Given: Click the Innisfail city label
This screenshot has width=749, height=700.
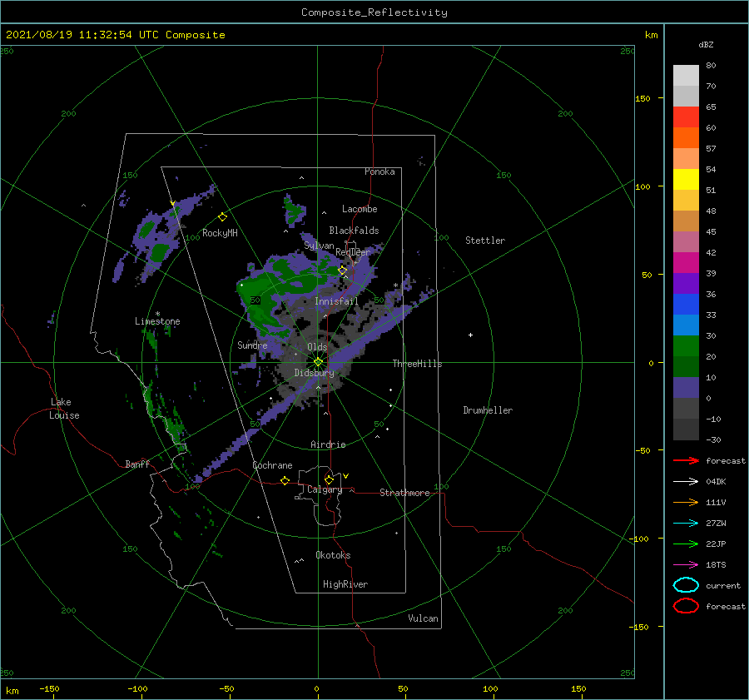Looking at the screenshot, I should 336,301.
